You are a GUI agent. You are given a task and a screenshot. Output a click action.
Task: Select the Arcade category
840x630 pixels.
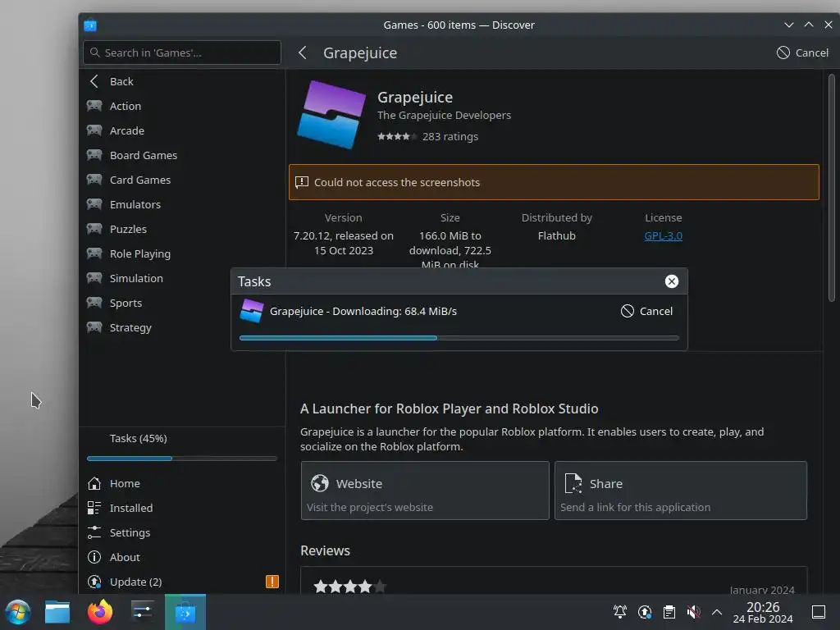[x=182, y=130]
